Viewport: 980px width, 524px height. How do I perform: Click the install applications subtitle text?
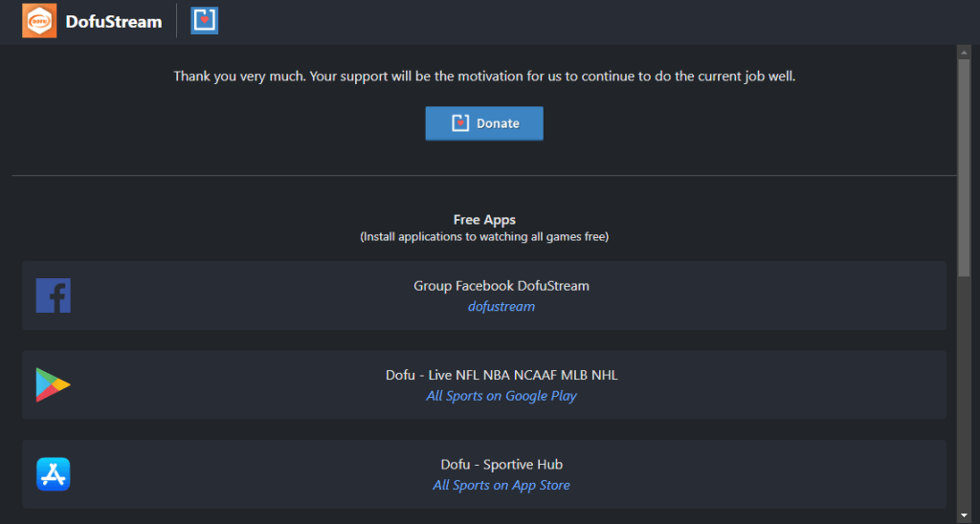tap(484, 236)
